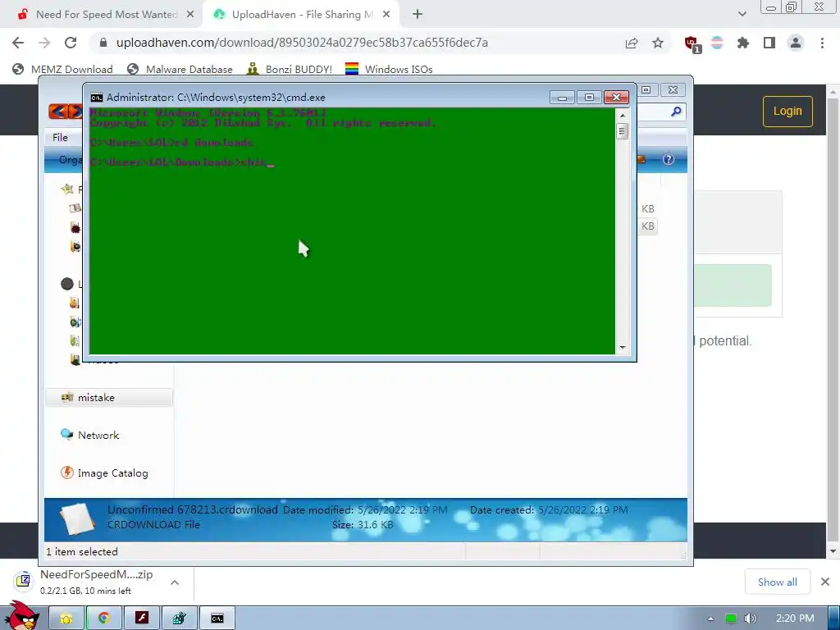The width and height of the screenshot is (840, 630).
Task: Toggle the browser side panel
Action: (769, 43)
